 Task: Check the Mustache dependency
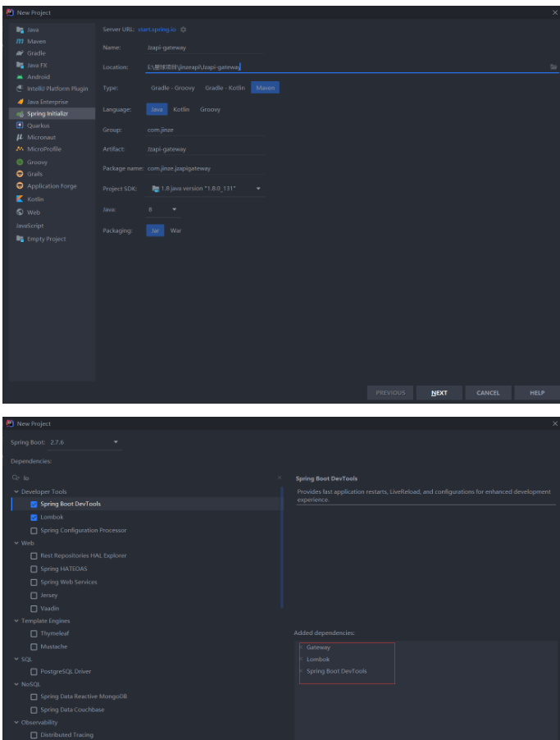(34, 647)
